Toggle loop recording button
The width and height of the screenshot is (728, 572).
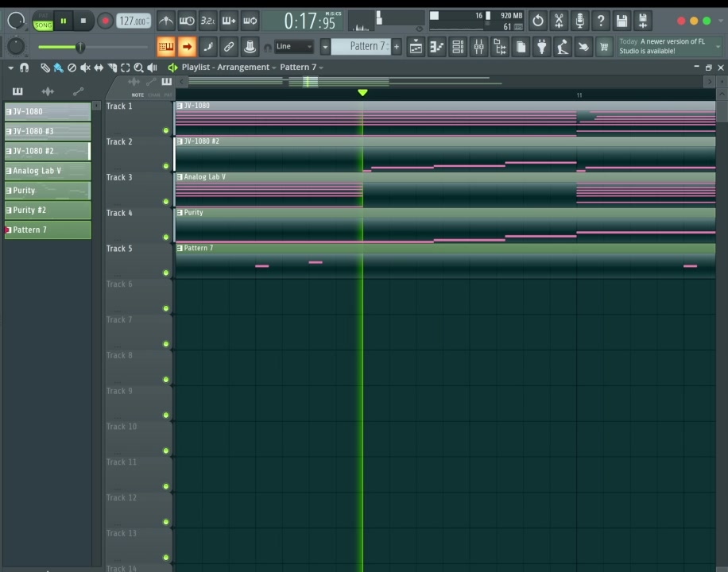pos(250,21)
